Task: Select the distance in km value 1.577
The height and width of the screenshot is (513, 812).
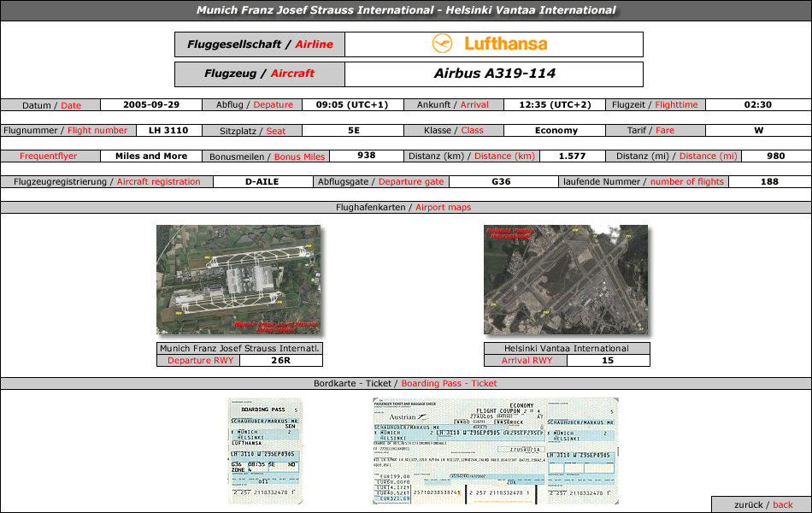Action: pyautogui.click(x=572, y=156)
